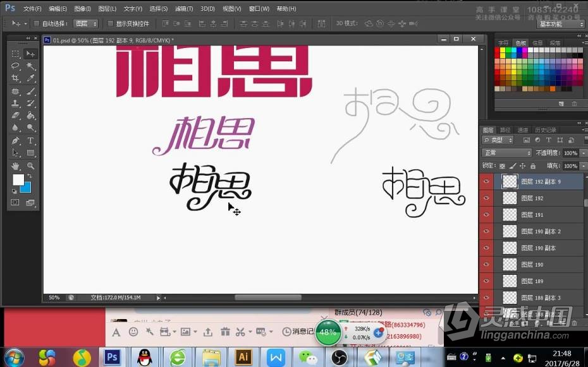
Task: Select the Eyedropper tool
Action: tap(30, 78)
